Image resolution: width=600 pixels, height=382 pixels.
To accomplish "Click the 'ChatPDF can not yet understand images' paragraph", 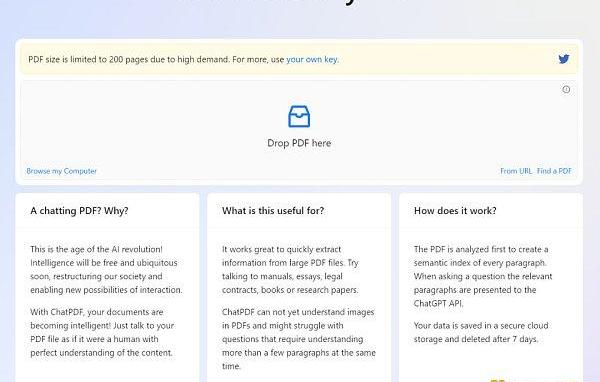I will pyautogui.click(x=298, y=339).
